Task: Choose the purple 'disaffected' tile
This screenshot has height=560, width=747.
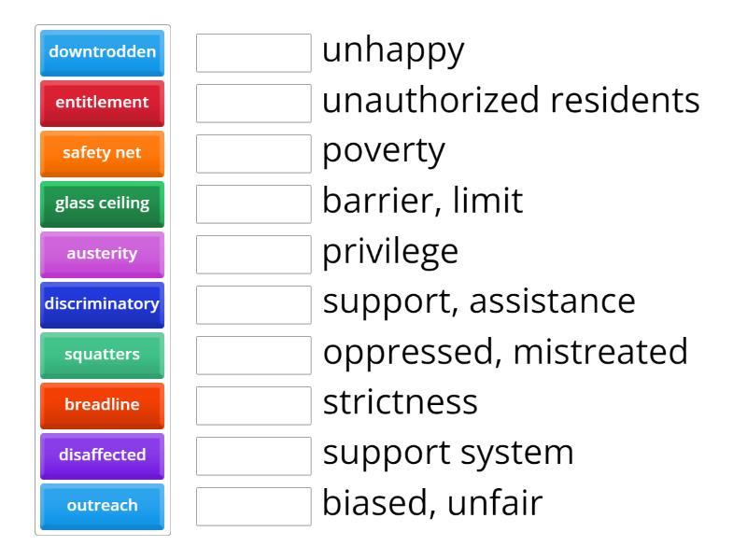Action: pyautogui.click(x=102, y=455)
